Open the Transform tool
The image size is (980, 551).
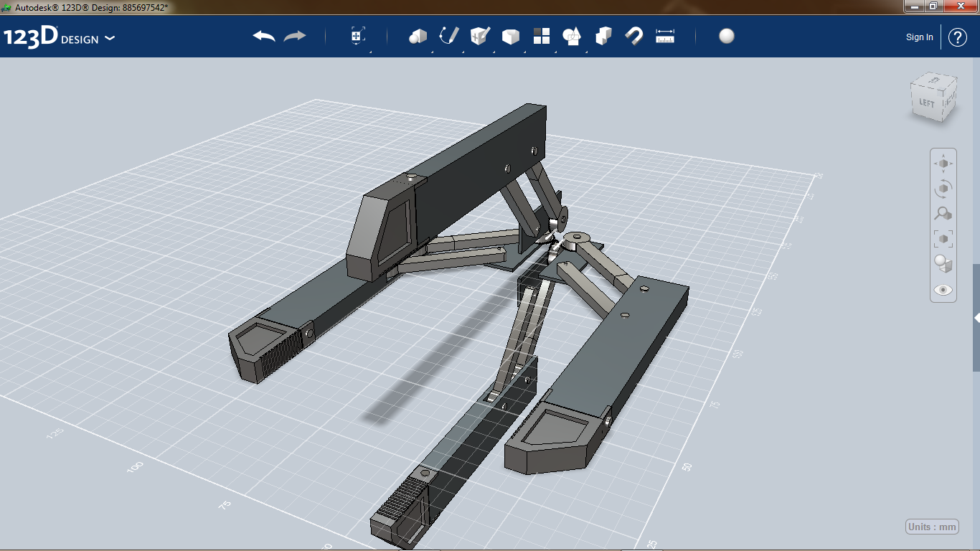click(358, 36)
